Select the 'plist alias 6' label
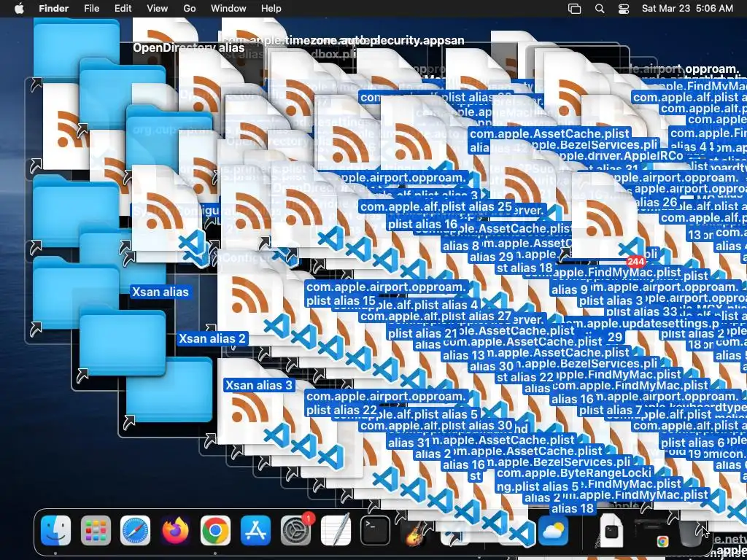This screenshot has width=747, height=560. pos(693,443)
